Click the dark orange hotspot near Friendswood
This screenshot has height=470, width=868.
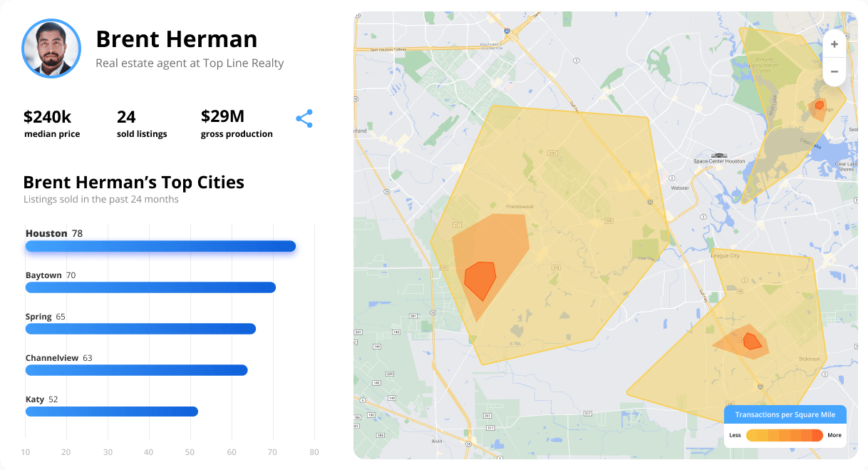(479, 280)
